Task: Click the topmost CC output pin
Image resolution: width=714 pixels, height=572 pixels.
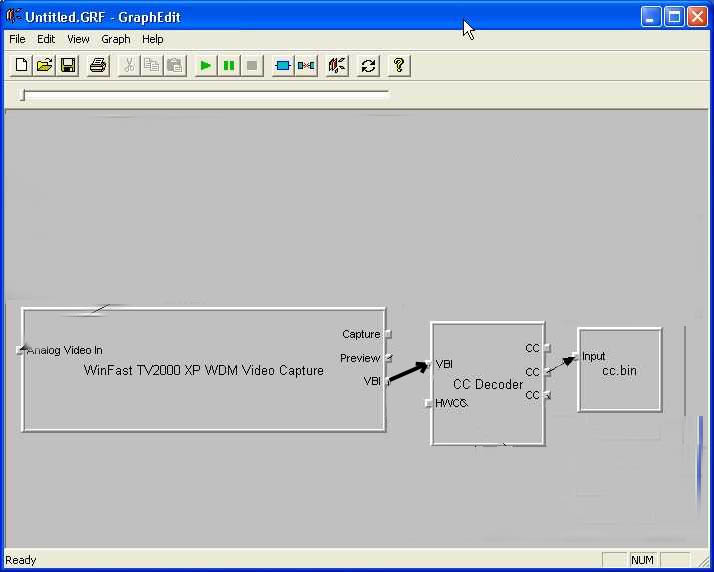Action: point(547,348)
